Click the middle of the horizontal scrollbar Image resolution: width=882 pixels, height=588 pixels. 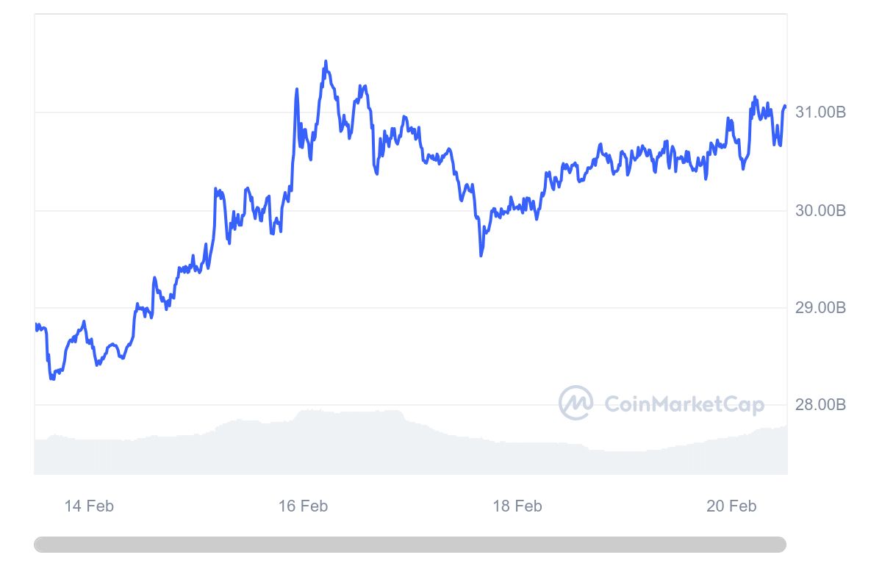click(x=410, y=545)
